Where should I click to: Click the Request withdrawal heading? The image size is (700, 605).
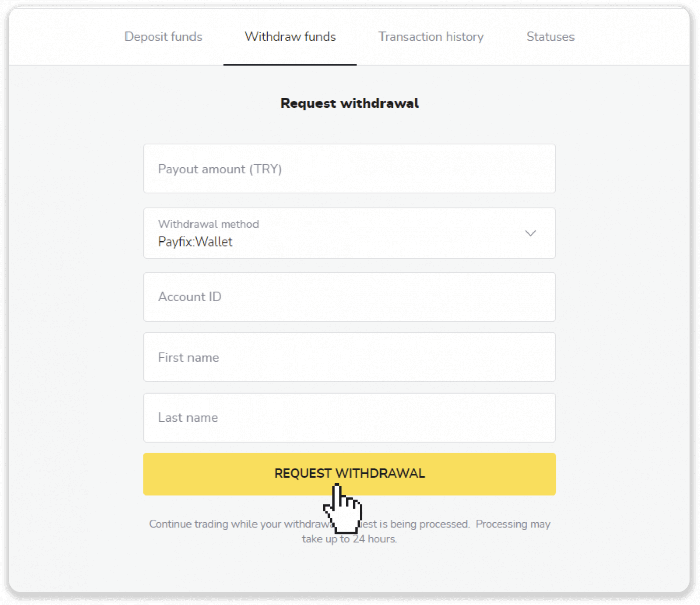tap(349, 103)
